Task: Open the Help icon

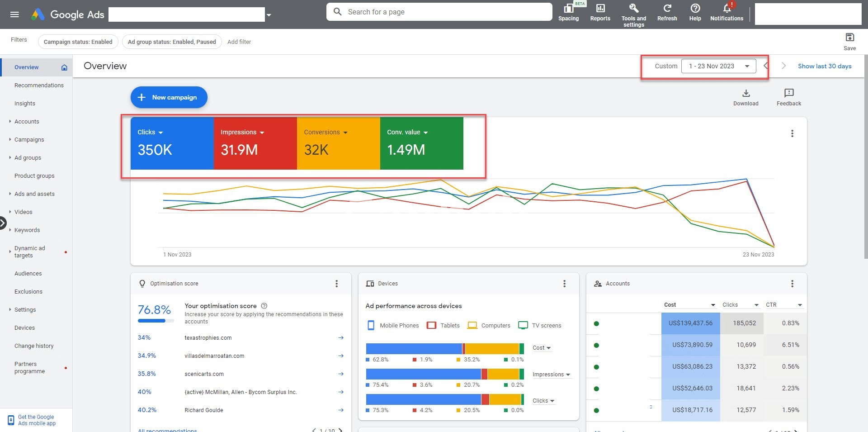Action: click(x=695, y=9)
